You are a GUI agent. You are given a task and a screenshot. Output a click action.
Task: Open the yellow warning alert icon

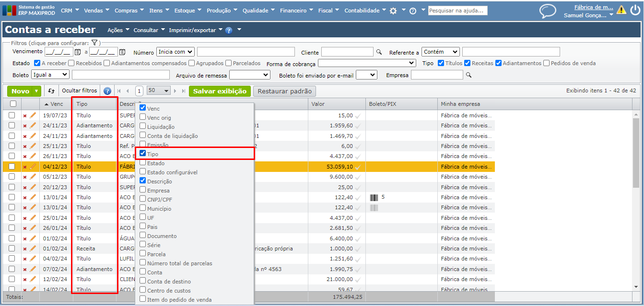pos(621,10)
